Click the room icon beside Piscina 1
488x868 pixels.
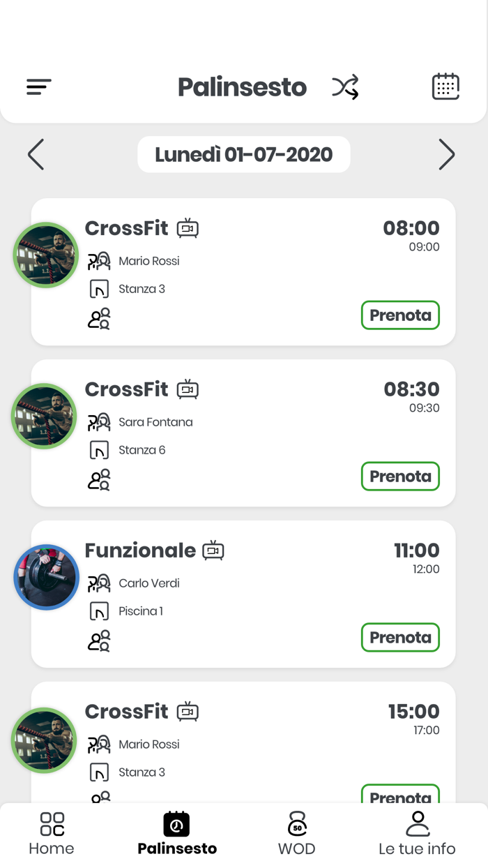pyautogui.click(x=99, y=611)
